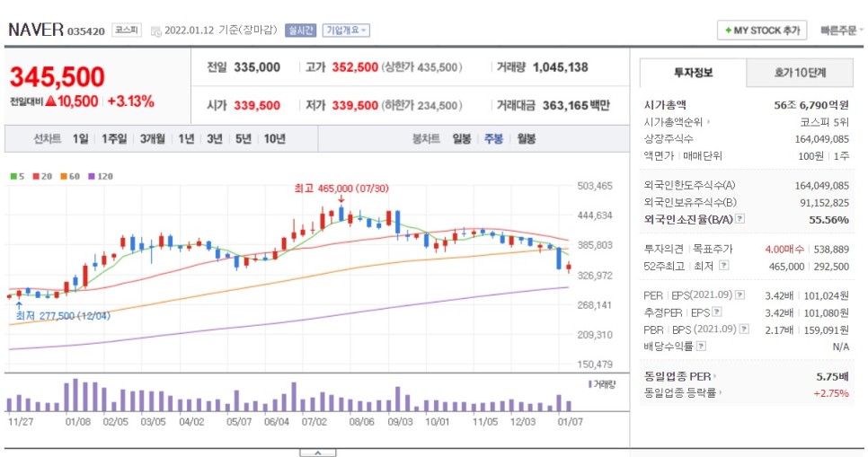The image size is (868, 457).
Task: Switch to the 호가10단계 tab
Action: (800, 73)
